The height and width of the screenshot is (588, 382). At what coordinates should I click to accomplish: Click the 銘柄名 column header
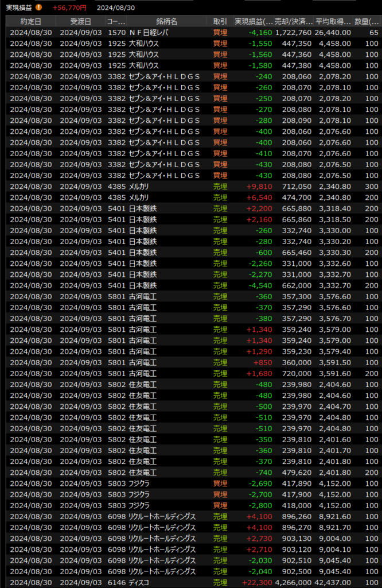tap(166, 21)
